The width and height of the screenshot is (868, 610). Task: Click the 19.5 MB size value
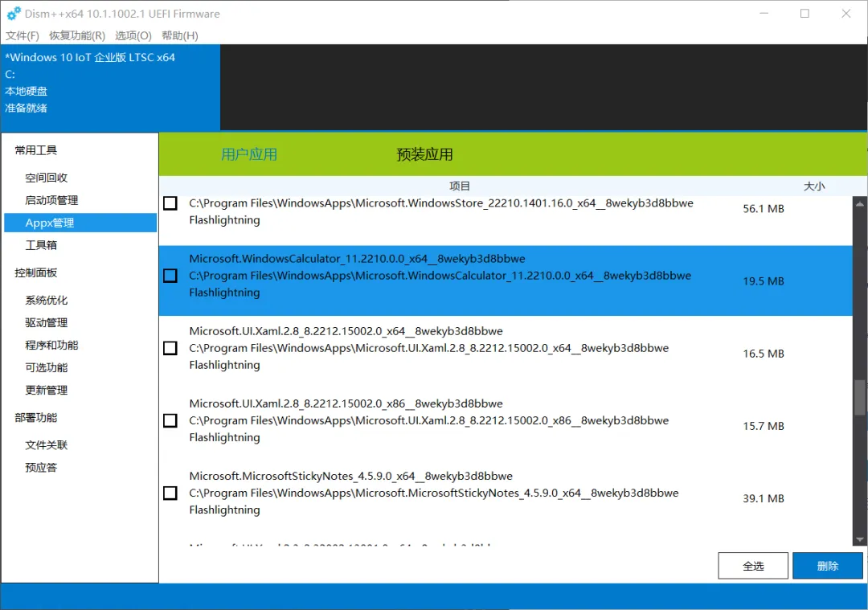point(764,281)
